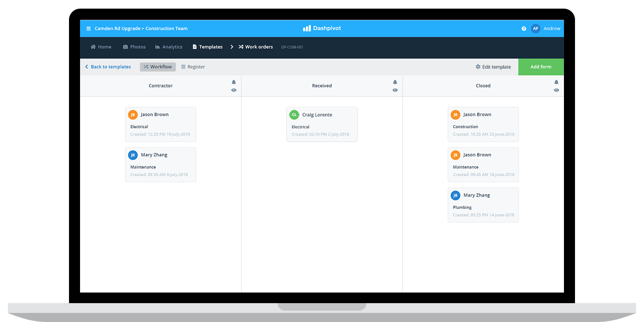The width and height of the screenshot is (644, 322).
Task: Open the help question mark icon
Action: pos(523,29)
